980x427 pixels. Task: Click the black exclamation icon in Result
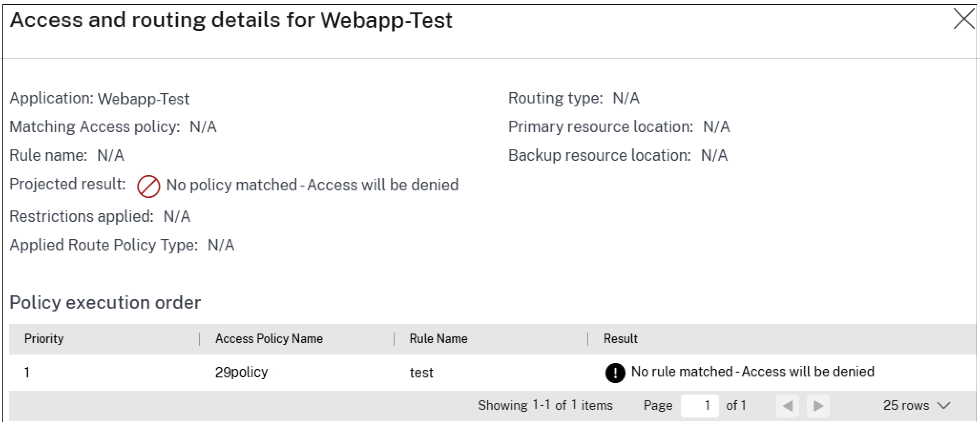(x=615, y=373)
